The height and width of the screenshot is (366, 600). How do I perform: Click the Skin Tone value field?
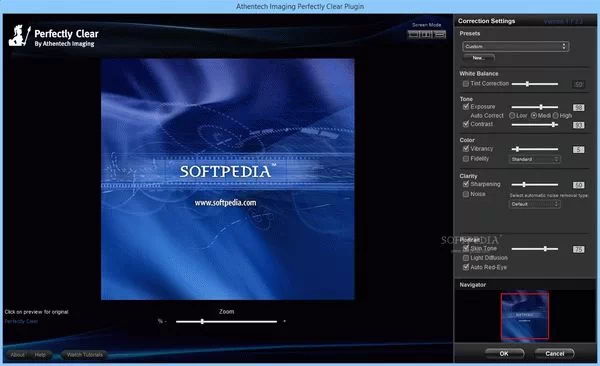(x=579, y=250)
